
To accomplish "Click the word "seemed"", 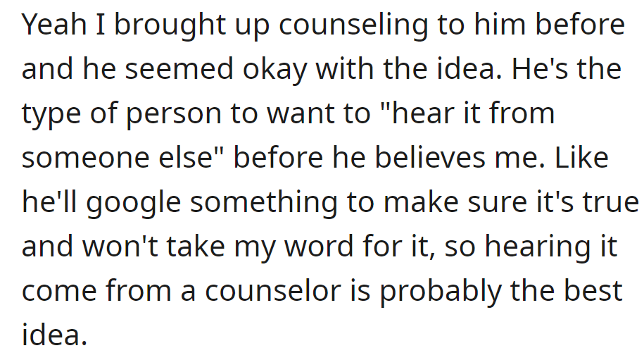I will (179, 68).
